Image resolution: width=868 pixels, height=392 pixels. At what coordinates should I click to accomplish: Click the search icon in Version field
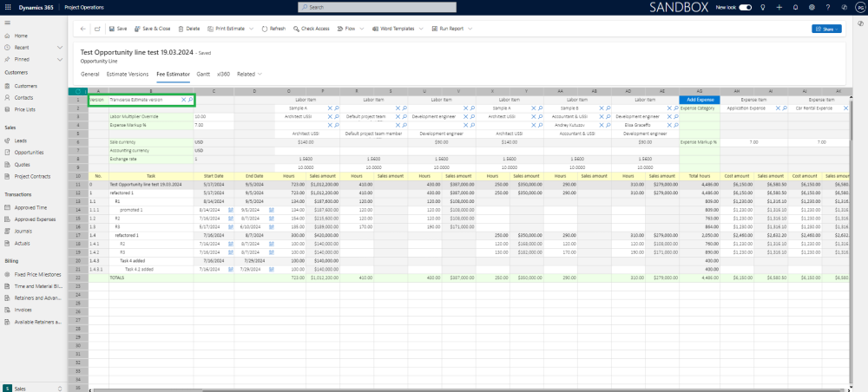pyautogui.click(x=190, y=100)
